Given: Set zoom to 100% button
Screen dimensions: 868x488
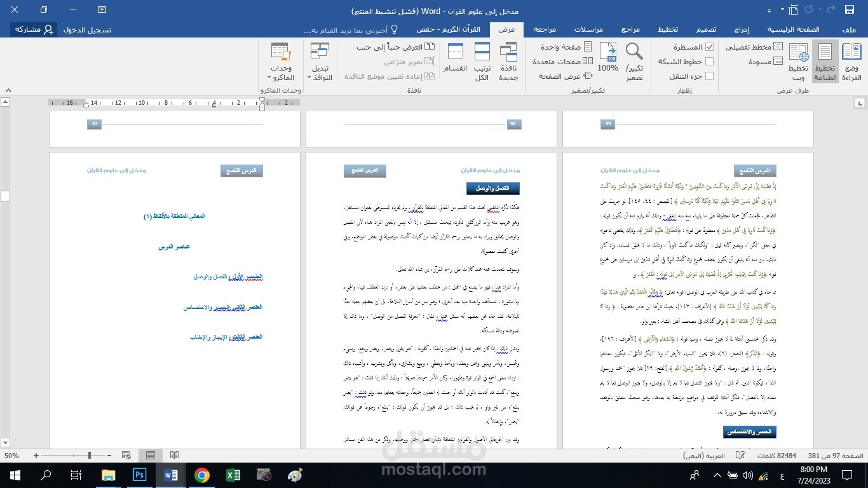Looking at the screenshot, I should pos(608,57).
